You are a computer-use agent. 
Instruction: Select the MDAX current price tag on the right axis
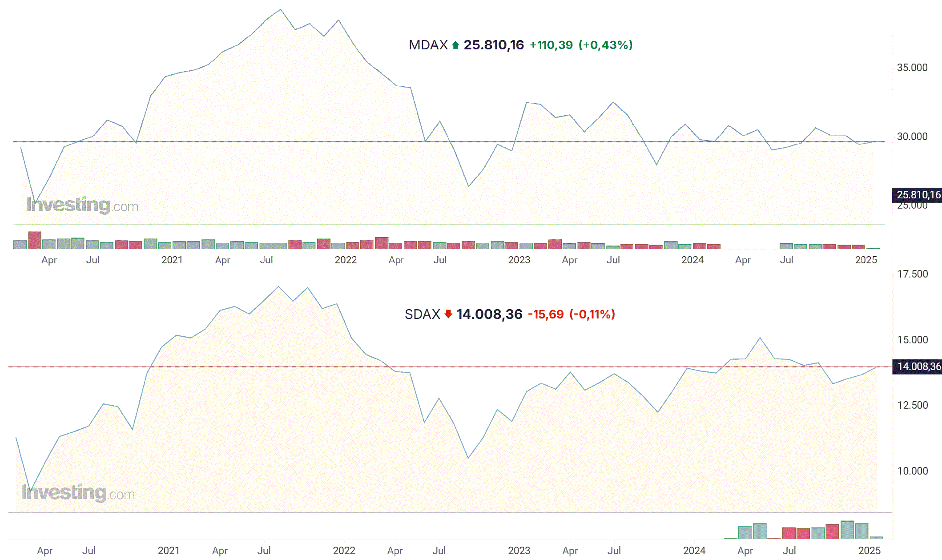[x=918, y=195]
